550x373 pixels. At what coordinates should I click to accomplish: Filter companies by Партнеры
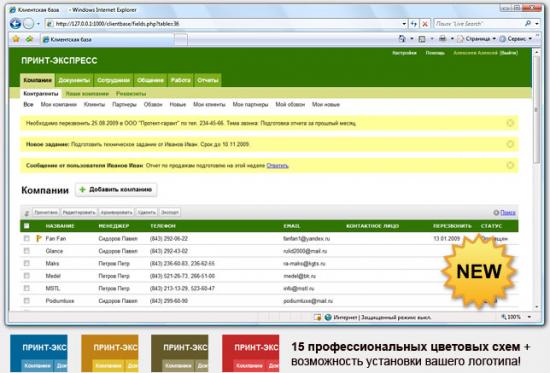tap(124, 104)
